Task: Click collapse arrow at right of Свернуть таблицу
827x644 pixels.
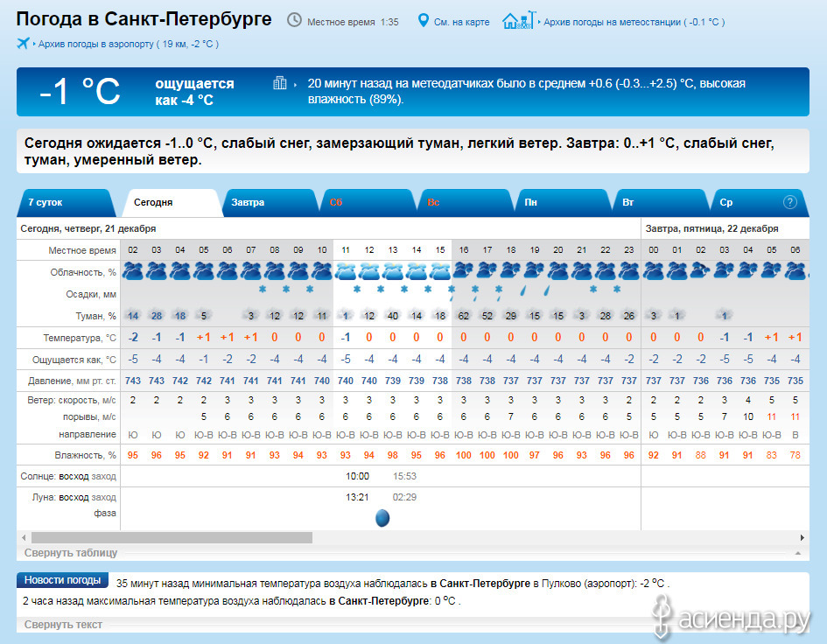Action: click(x=798, y=553)
